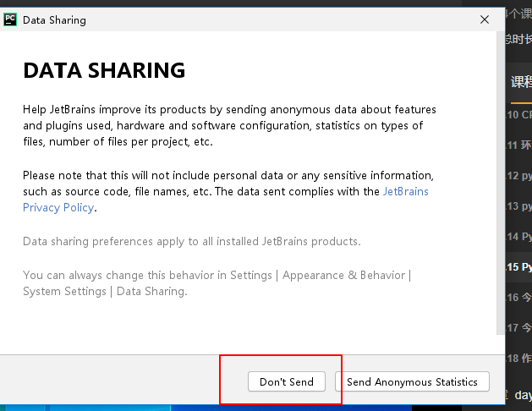Choose course item number 13
Viewport: 532px width, 411px height.
519,205
